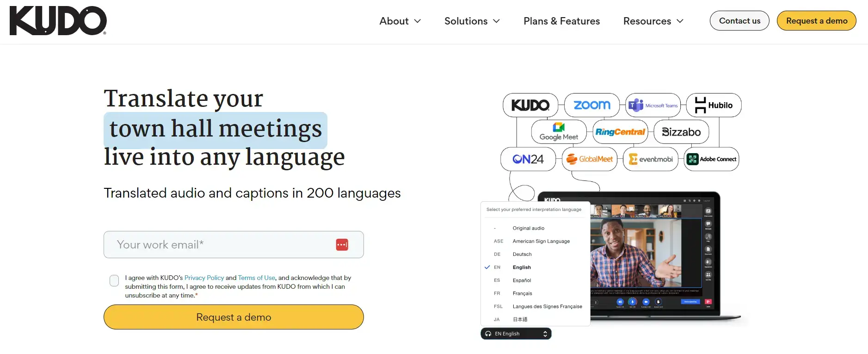Image resolution: width=868 pixels, height=354 pixels.
Task: Click the Adobe Connect logo badge
Action: [x=712, y=159]
